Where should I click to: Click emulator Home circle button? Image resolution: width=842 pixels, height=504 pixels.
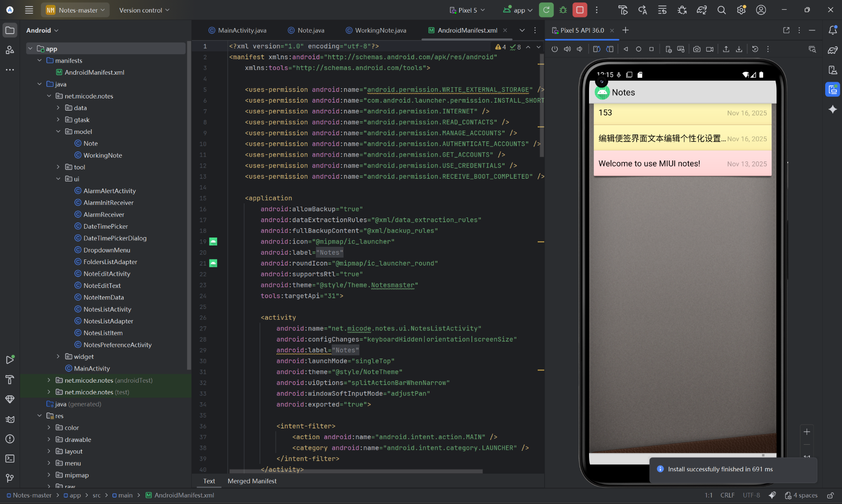pos(639,49)
